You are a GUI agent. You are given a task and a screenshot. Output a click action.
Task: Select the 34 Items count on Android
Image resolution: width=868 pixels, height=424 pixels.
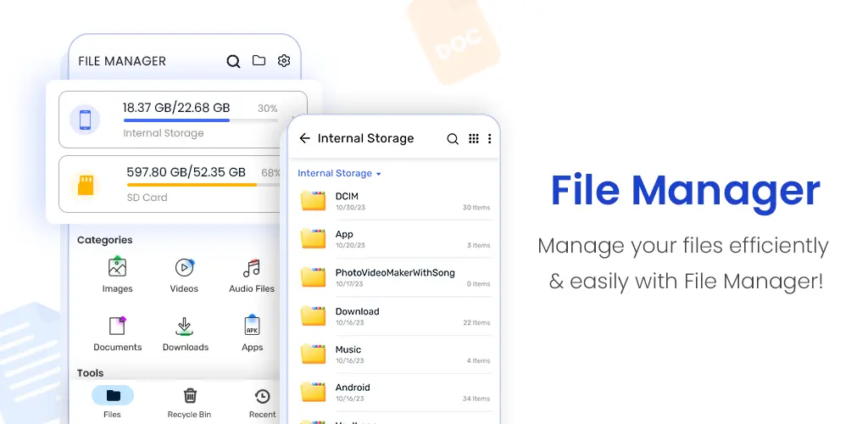tap(476, 399)
